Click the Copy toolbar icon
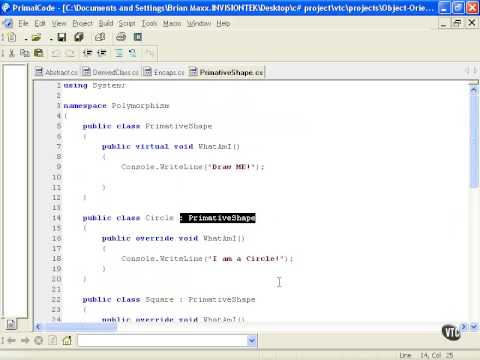This screenshot has height=360, width=480. (x=25, y=53)
